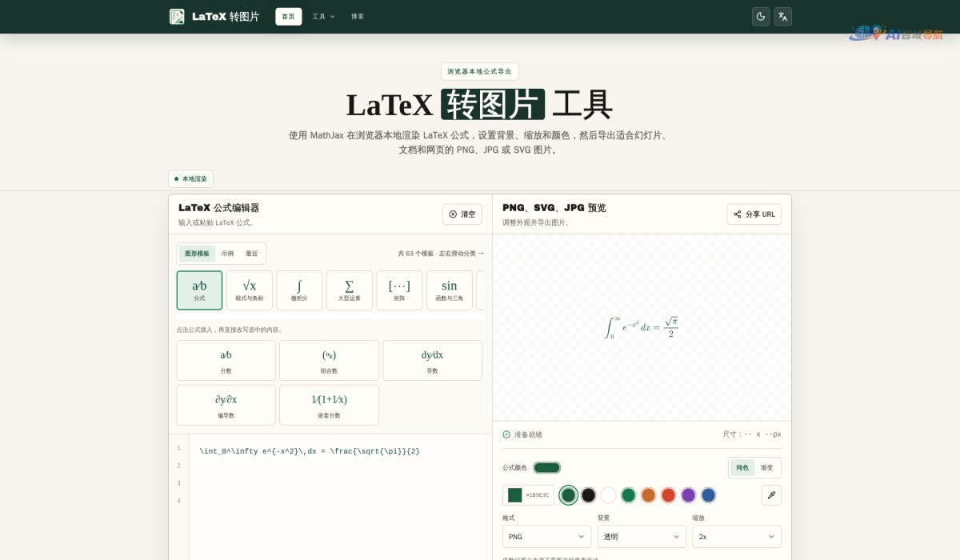Select the 函数与三角 sin category tile

450,290
